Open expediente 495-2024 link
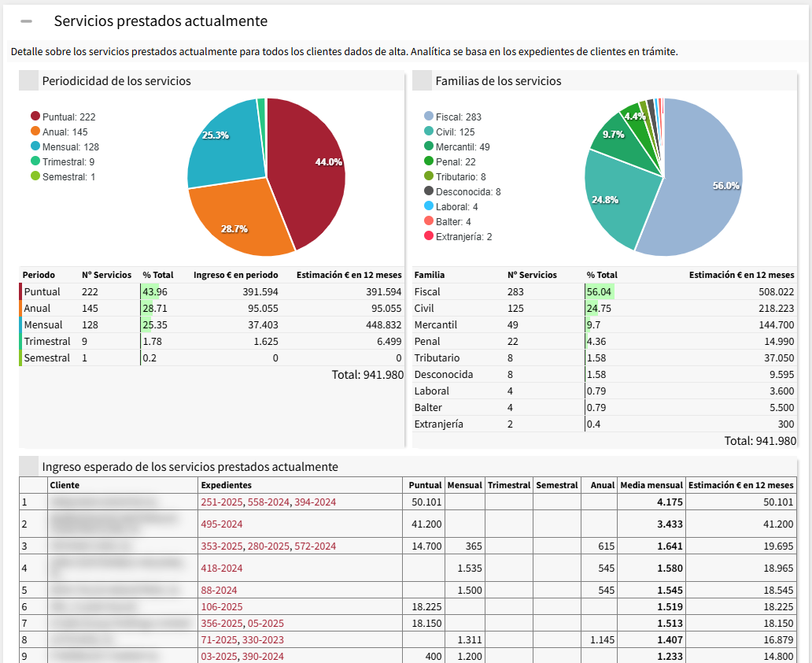 (222, 524)
